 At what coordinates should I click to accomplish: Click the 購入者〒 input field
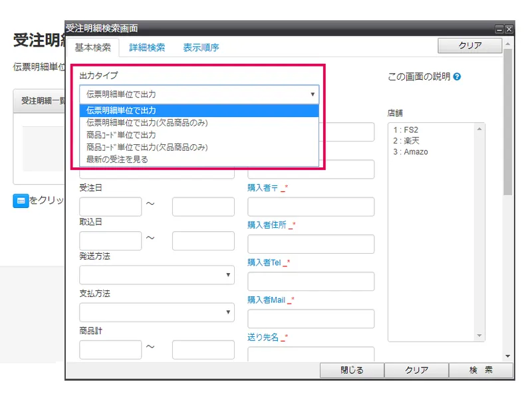311,207
